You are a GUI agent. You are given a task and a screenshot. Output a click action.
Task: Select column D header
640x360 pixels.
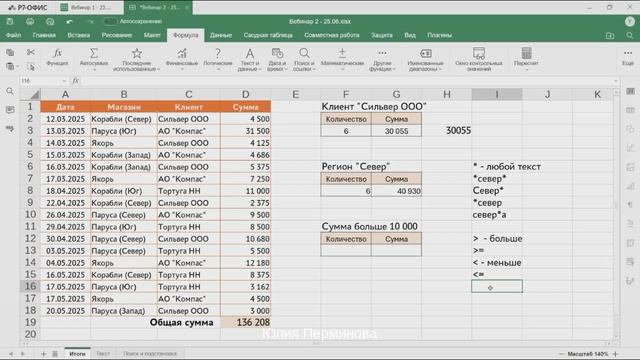pos(246,95)
